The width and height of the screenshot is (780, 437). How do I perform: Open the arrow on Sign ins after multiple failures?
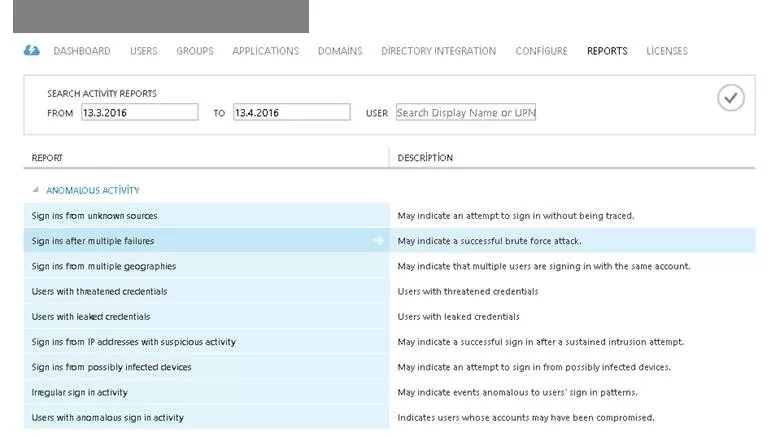378,241
